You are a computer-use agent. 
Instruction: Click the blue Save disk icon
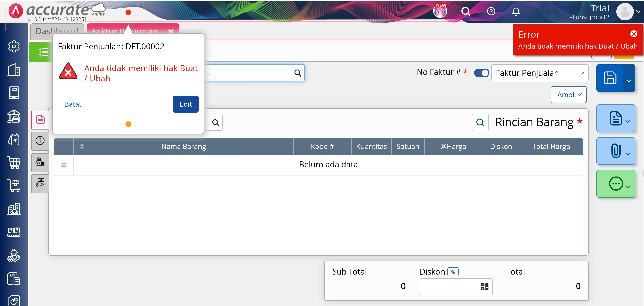[610, 78]
